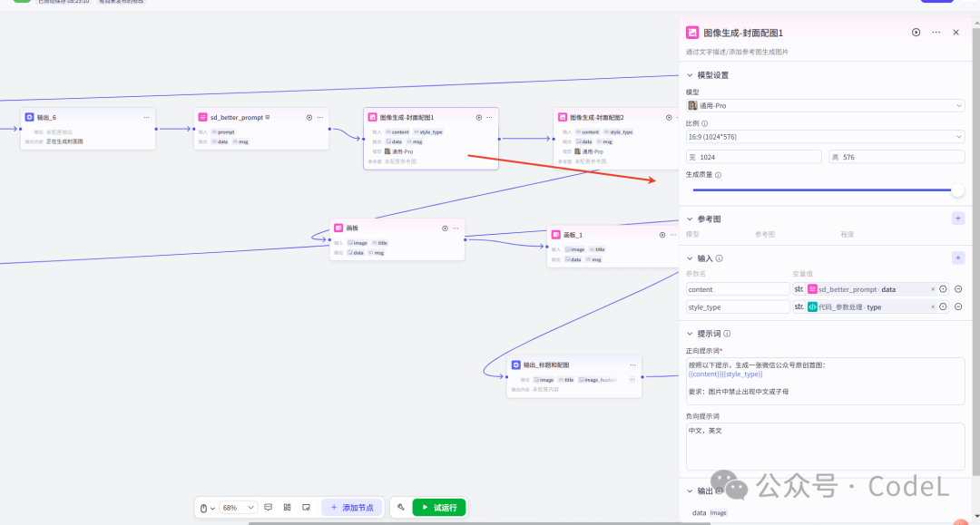Open variable selector for the style_type row
Screen dimensions: 980x525
click(943, 306)
